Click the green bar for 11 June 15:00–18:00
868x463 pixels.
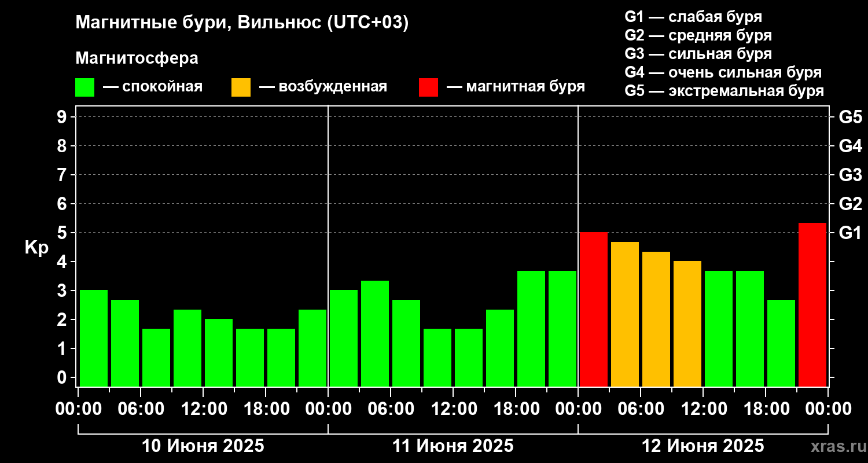(x=500, y=348)
